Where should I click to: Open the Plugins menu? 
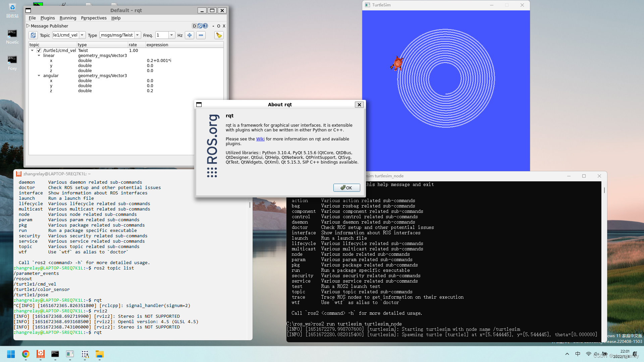click(x=48, y=18)
